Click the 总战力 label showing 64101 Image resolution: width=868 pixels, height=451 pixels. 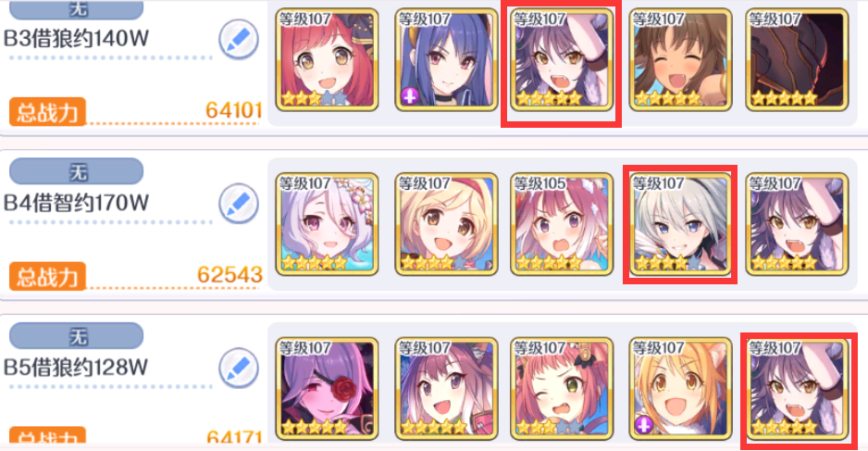(x=47, y=112)
